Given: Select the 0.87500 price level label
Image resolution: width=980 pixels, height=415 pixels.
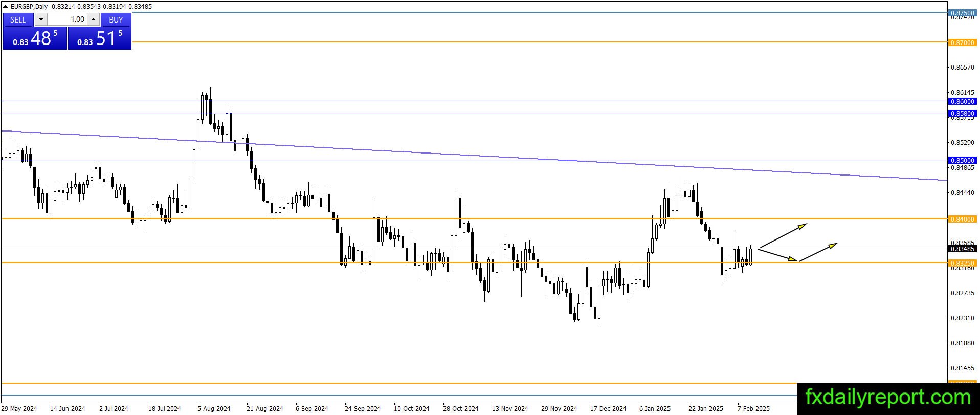Looking at the screenshot, I should coord(962,13).
